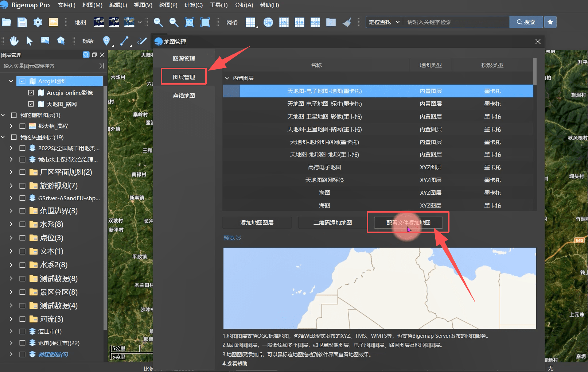Select the Lng globe grid icon
The image size is (588, 372).
coord(268,22)
